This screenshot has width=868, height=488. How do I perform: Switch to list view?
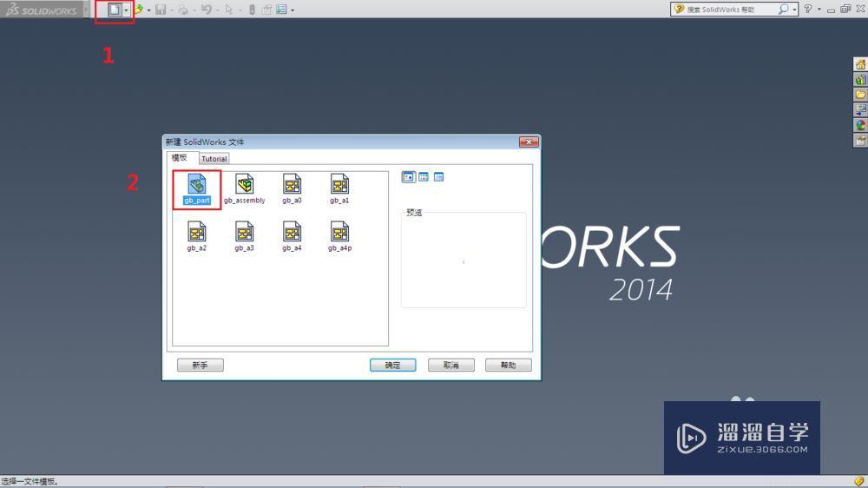point(424,177)
